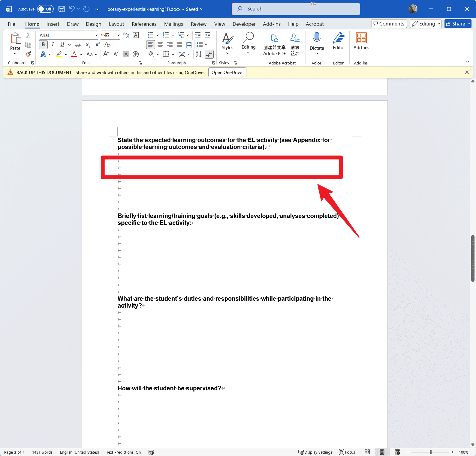
Task: Toggle character shading on text
Action: click(x=126, y=54)
